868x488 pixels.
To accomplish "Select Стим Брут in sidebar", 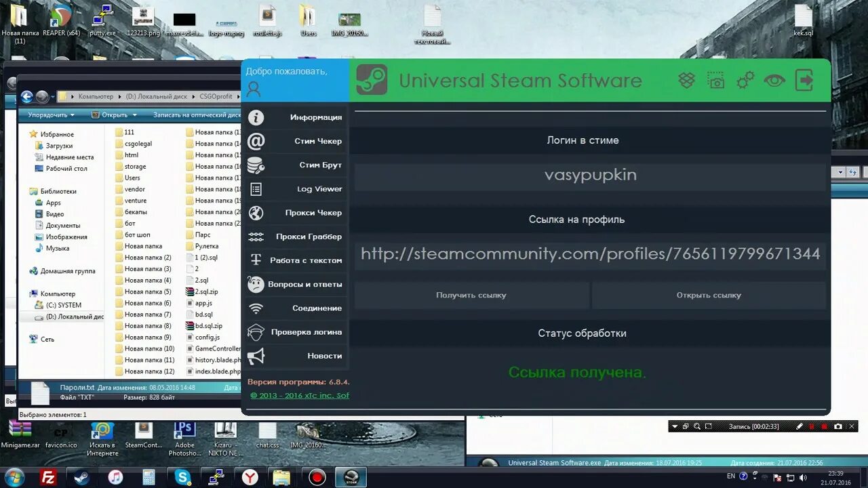I will tap(320, 165).
